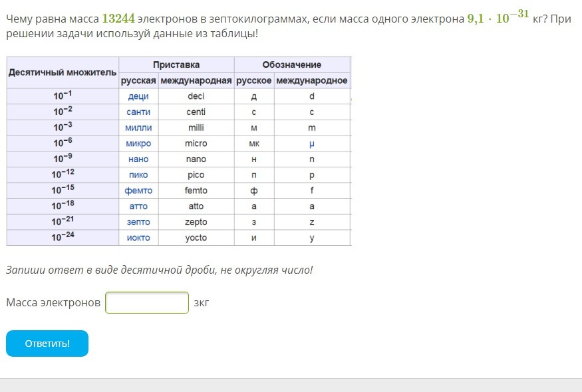Open the "зепто" prefix link

click(x=138, y=223)
